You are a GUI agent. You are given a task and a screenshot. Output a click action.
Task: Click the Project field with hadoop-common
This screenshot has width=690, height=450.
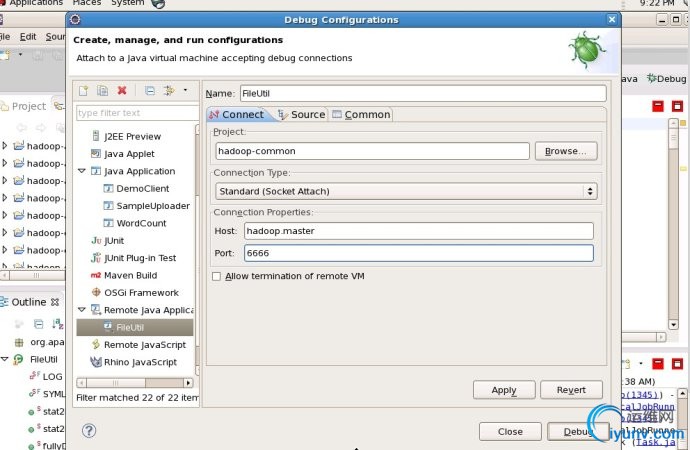[372, 151]
